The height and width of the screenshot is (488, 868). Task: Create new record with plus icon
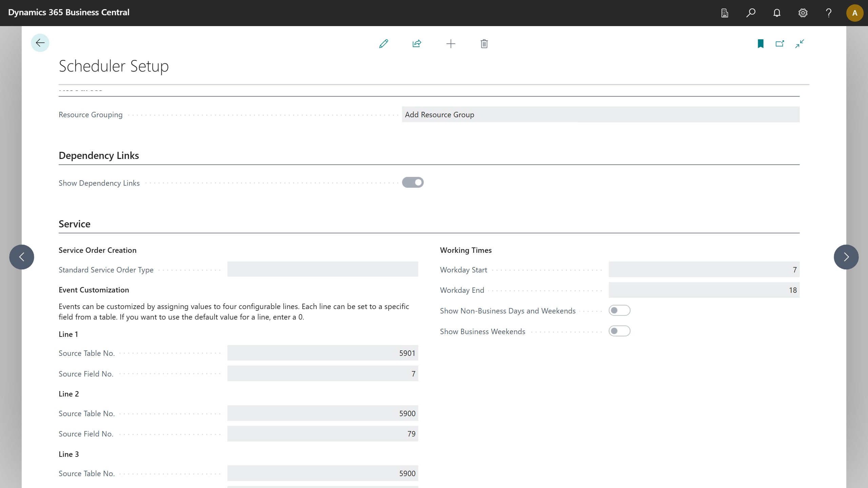click(451, 44)
